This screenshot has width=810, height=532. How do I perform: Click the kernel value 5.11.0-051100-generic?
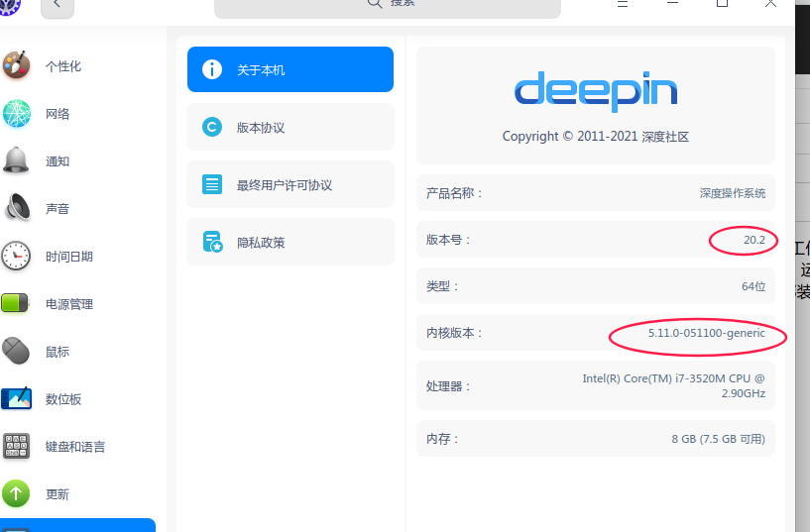pos(707,333)
